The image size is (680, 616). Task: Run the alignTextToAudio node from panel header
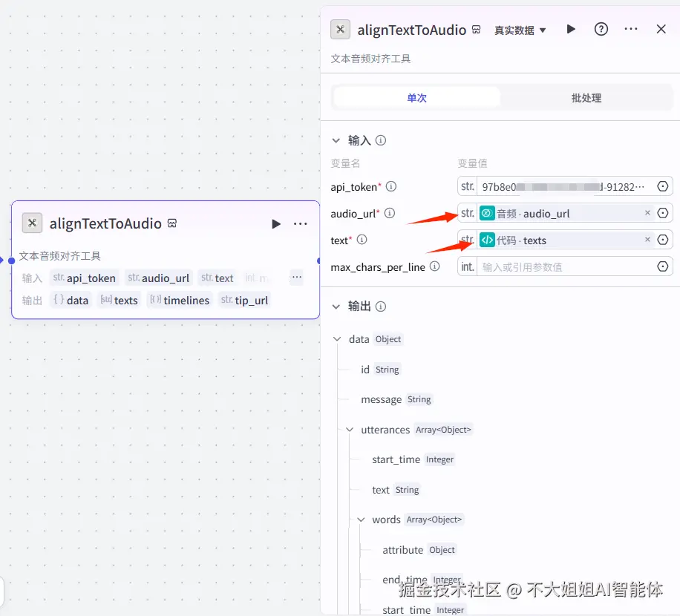[571, 29]
